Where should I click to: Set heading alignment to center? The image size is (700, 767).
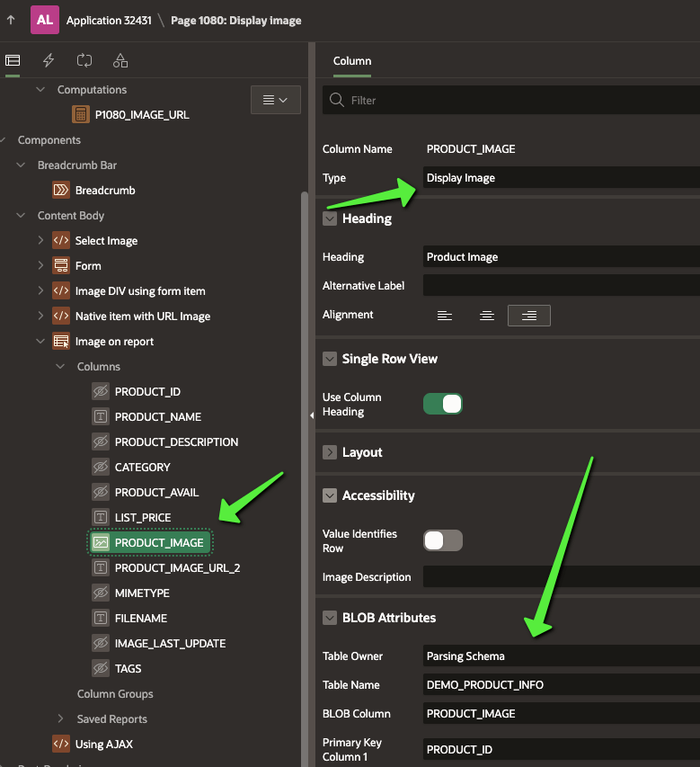tap(486, 316)
